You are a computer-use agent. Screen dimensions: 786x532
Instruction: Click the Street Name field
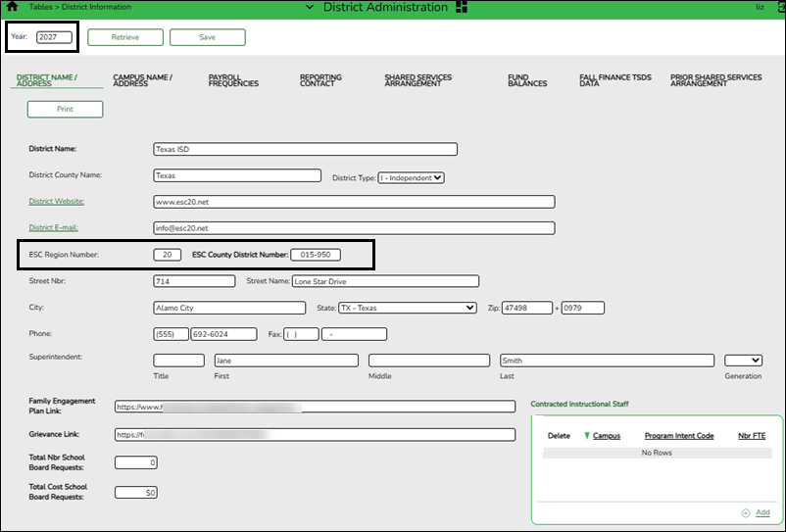point(385,281)
